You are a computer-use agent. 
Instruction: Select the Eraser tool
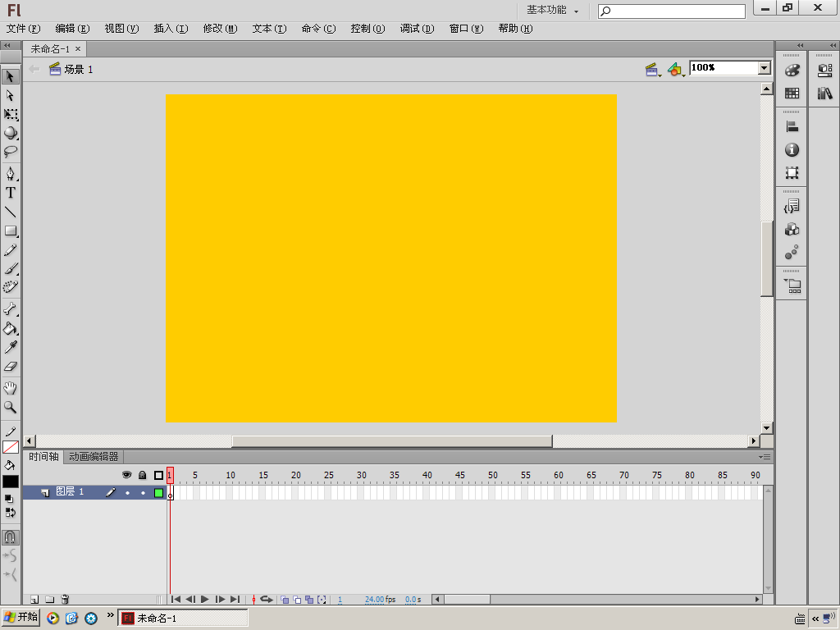[x=10, y=367]
